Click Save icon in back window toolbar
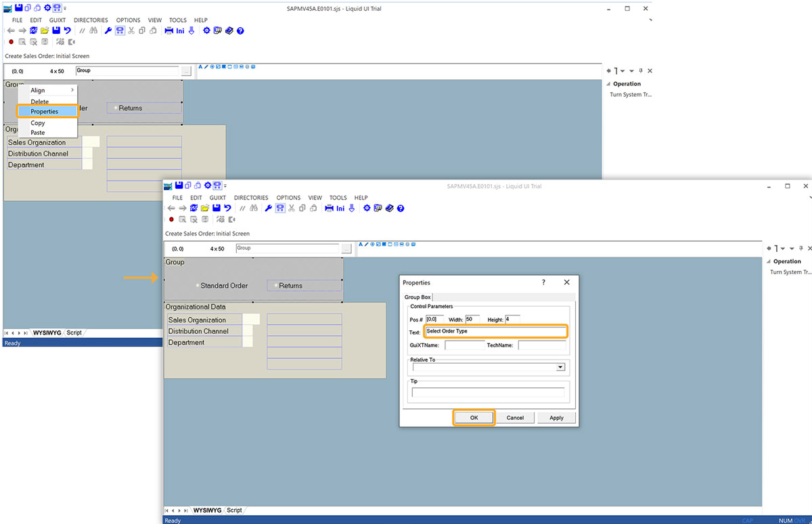This screenshot has width=812, height=524. 56,30
